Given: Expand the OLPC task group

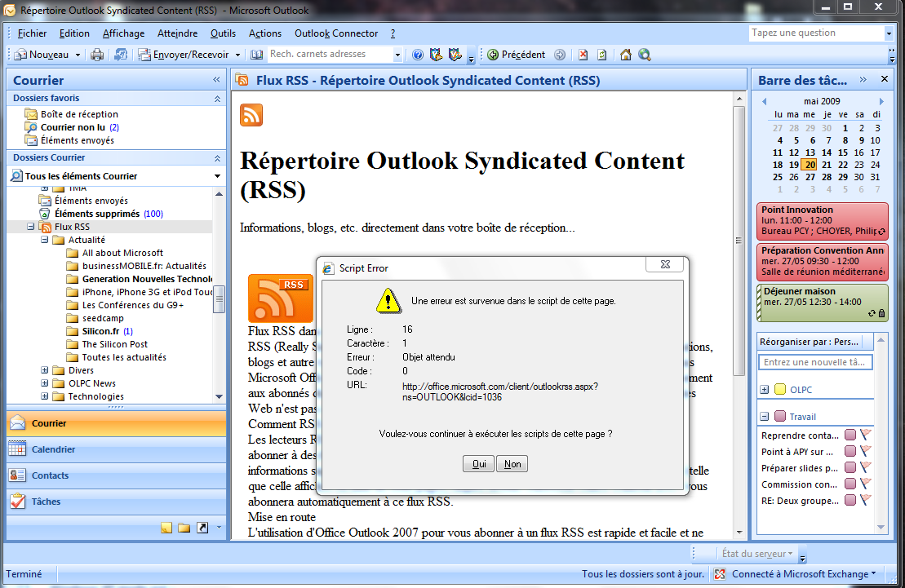Looking at the screenshot, I should click(765, 390).
